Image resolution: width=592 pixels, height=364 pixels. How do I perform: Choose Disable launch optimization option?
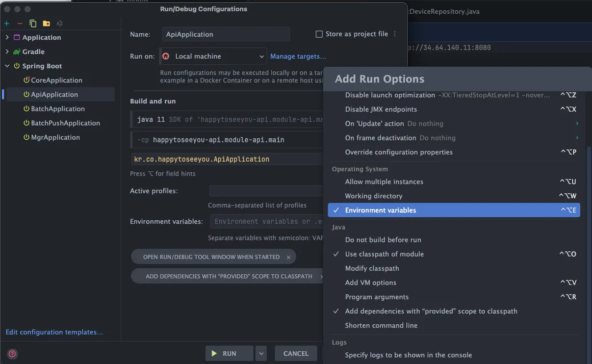click(x=454, y=95)
